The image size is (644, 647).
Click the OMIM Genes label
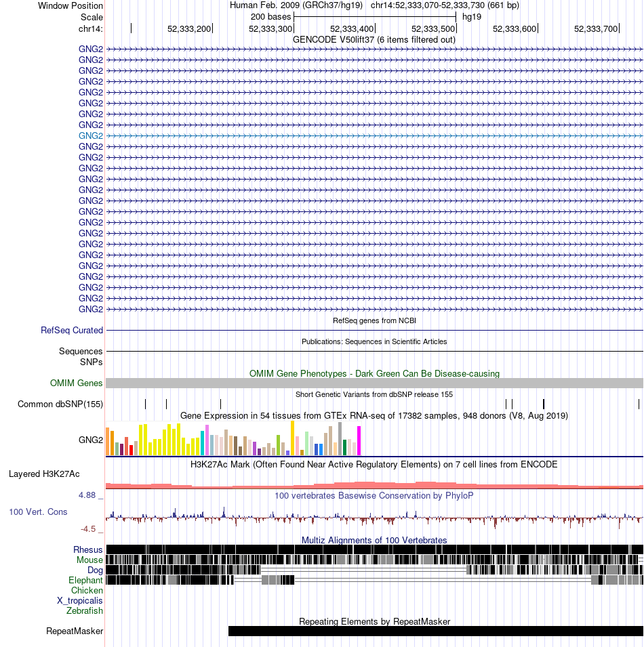(x=77, y=383)
